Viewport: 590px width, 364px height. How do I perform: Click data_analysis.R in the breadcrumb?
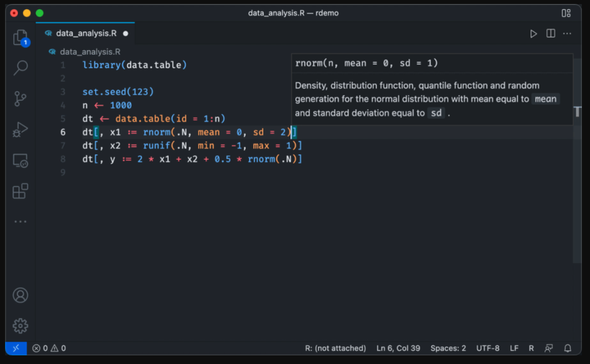coord(89,51)
